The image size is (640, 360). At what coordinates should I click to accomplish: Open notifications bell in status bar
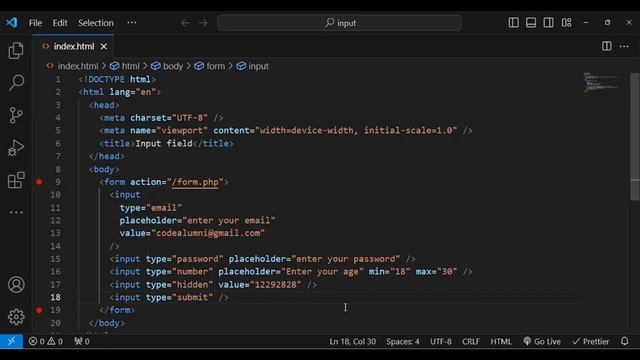click(624, 341)
